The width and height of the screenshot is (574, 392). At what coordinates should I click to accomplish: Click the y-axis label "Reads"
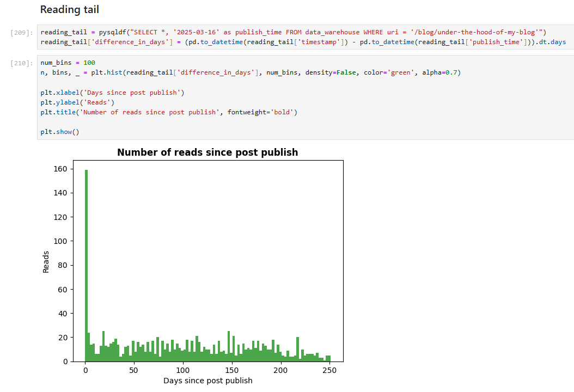pyautogui.click(x=46, y=261)
